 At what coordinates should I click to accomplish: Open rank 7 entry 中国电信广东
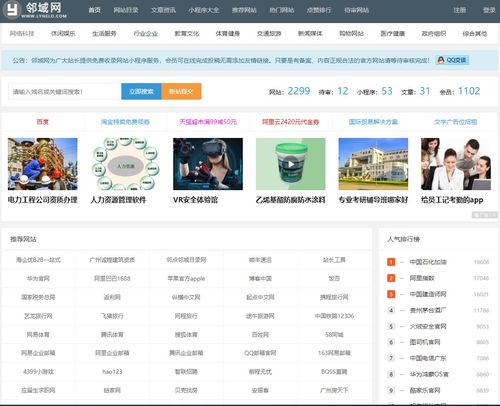coord(428,358)
